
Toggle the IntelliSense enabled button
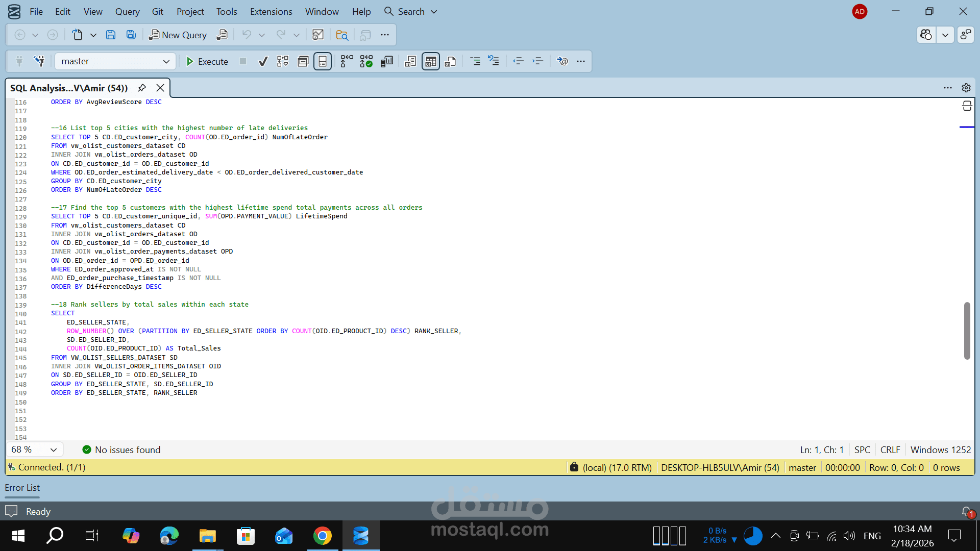[x=323, y=61]
